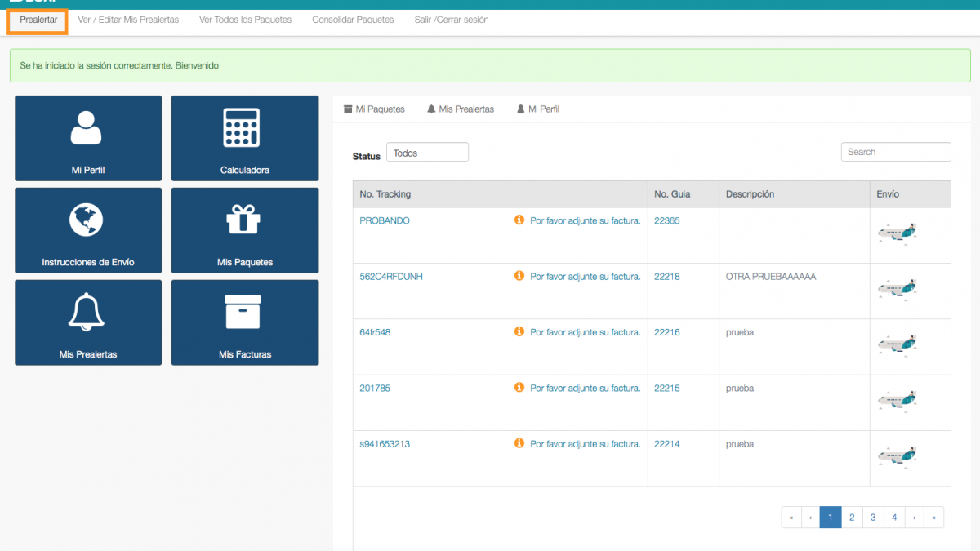Go to pagination page 2

coord(852,518)
